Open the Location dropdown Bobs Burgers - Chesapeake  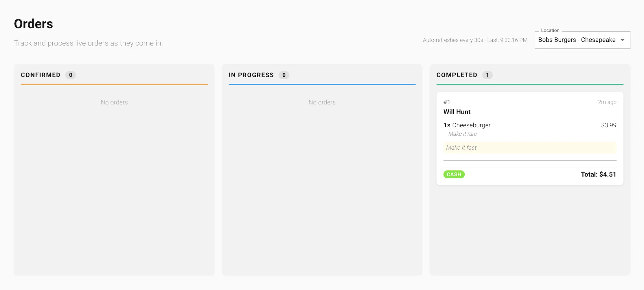click(582, 40)
